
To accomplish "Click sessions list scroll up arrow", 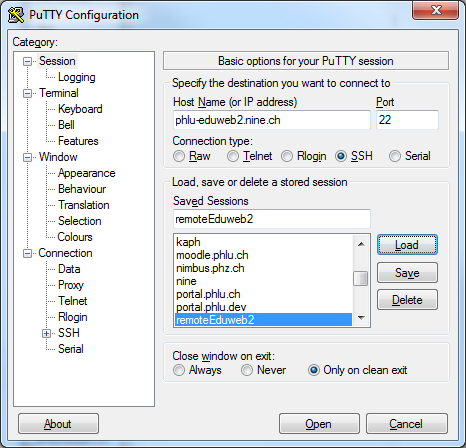I will 361,244.
